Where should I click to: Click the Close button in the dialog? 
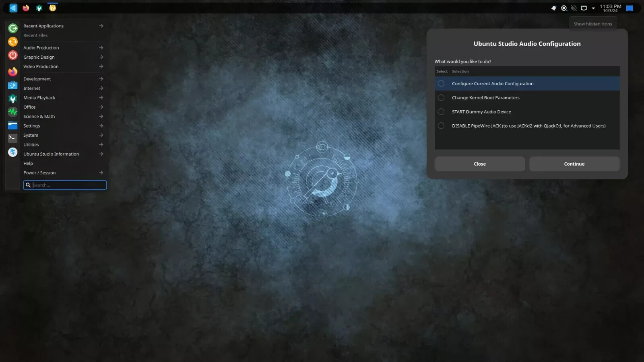[x=480, y=164]
